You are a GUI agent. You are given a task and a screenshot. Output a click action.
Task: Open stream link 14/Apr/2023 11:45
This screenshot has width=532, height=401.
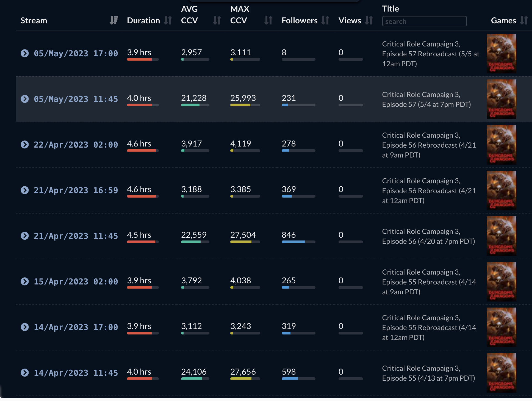pyautogui.click(x=76, y=373)
